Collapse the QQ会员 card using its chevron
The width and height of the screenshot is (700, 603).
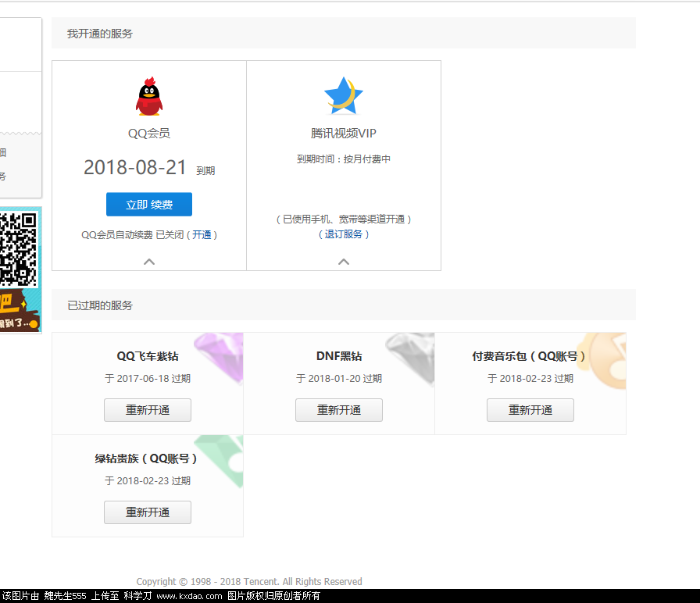pos(149,262)
